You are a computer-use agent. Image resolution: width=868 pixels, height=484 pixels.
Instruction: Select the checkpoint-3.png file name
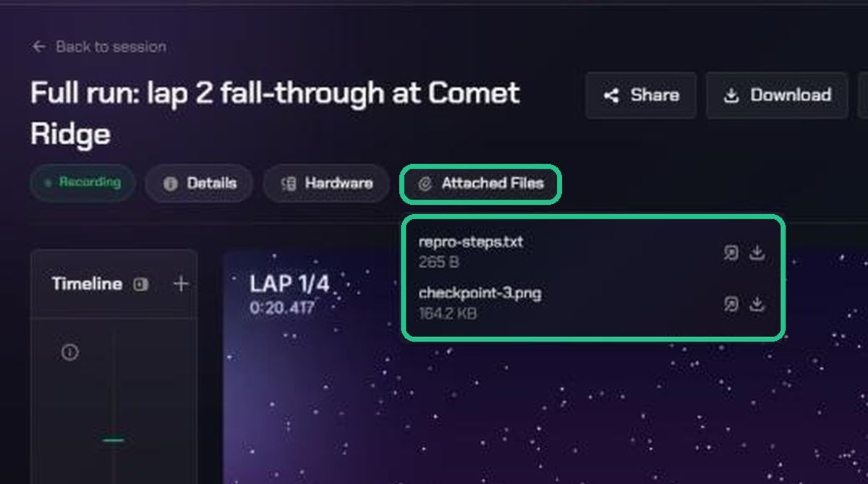480,294
